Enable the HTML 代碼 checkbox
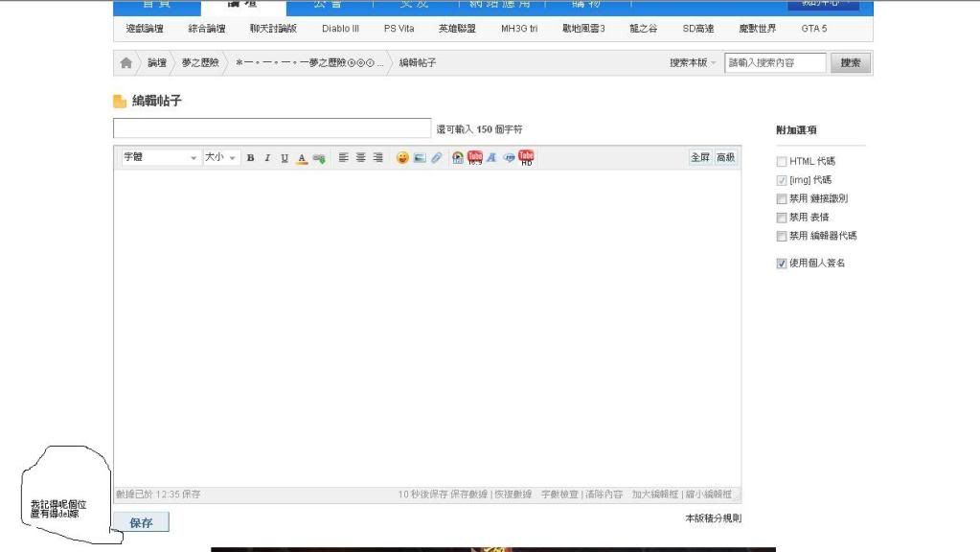 click(x=782, y=162)
